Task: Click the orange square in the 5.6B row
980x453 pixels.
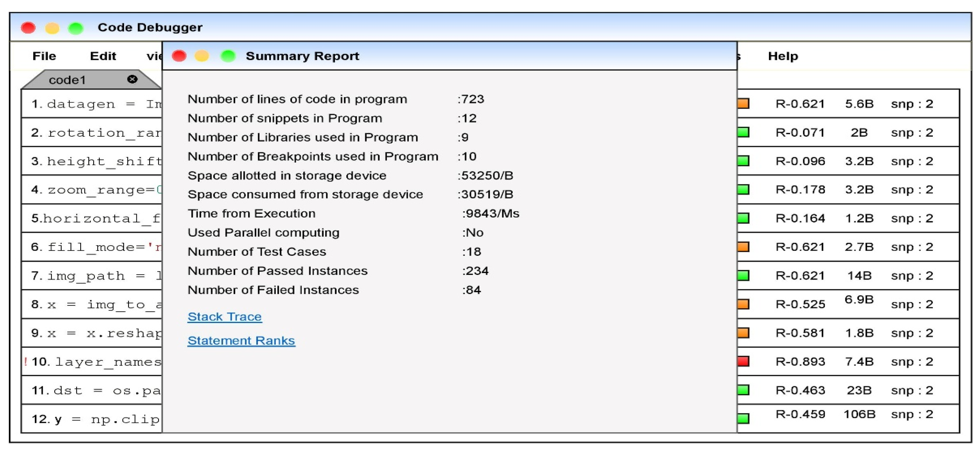Action: point(743,103)
